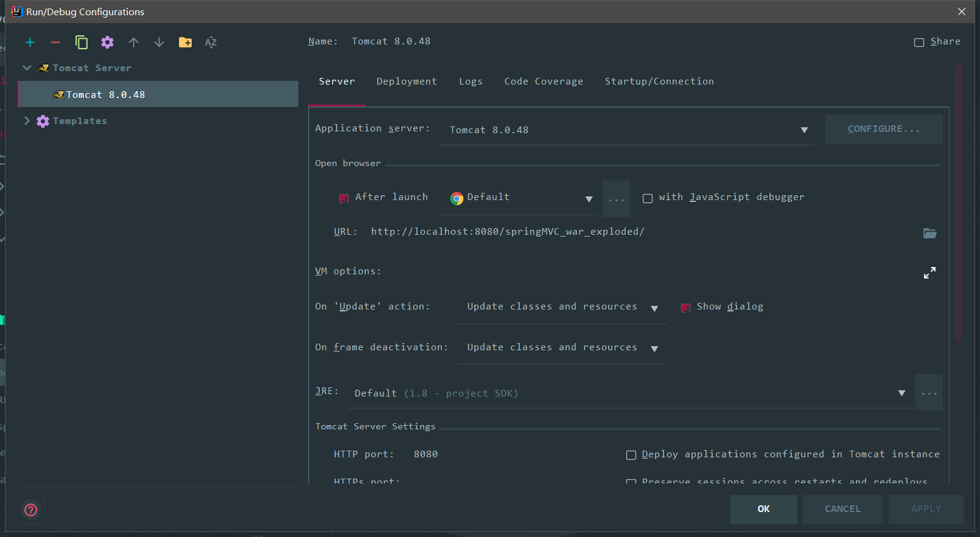Image resolution: width=980 pixels, height=537 pixels.
Task: Click into the HTTP port input field
Action: 510,454
